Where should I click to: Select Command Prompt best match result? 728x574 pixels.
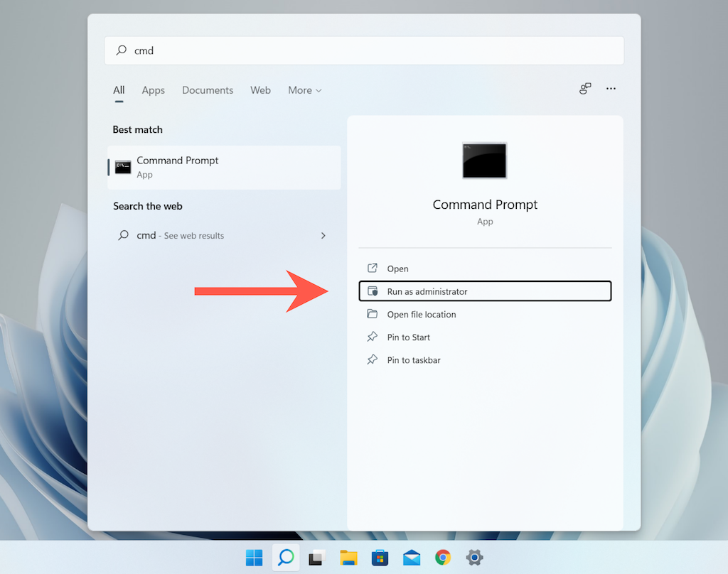click(224, 167)
